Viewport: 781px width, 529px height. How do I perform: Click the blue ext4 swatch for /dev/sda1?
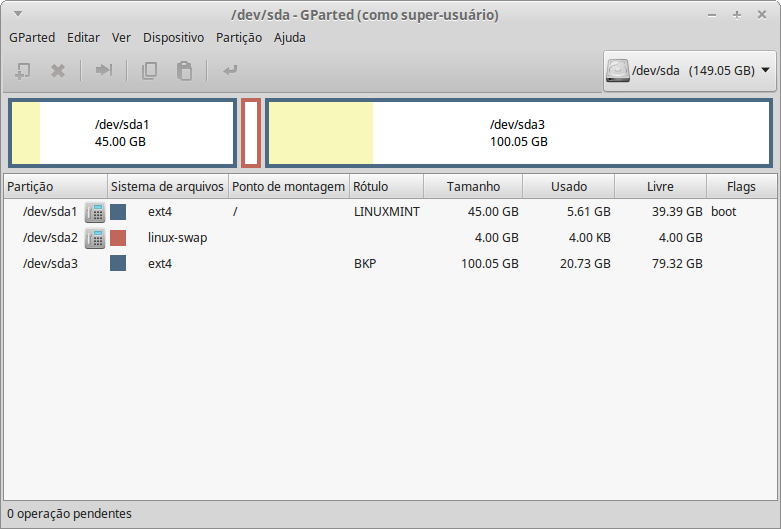tap(118, 212)
